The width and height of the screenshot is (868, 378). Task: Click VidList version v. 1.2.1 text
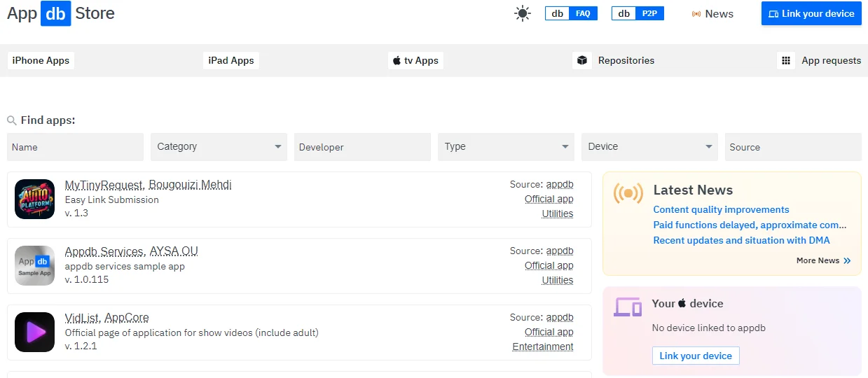[x=81, y=346]
